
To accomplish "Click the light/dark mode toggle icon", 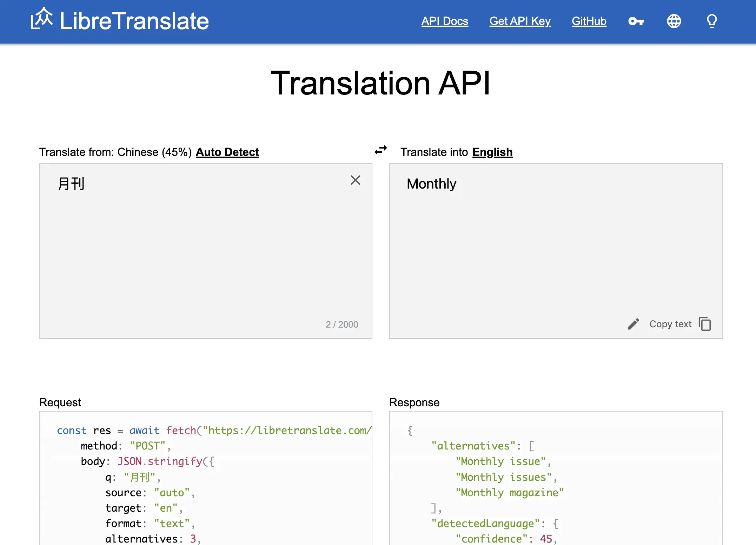I will click(x=712, y=21).
